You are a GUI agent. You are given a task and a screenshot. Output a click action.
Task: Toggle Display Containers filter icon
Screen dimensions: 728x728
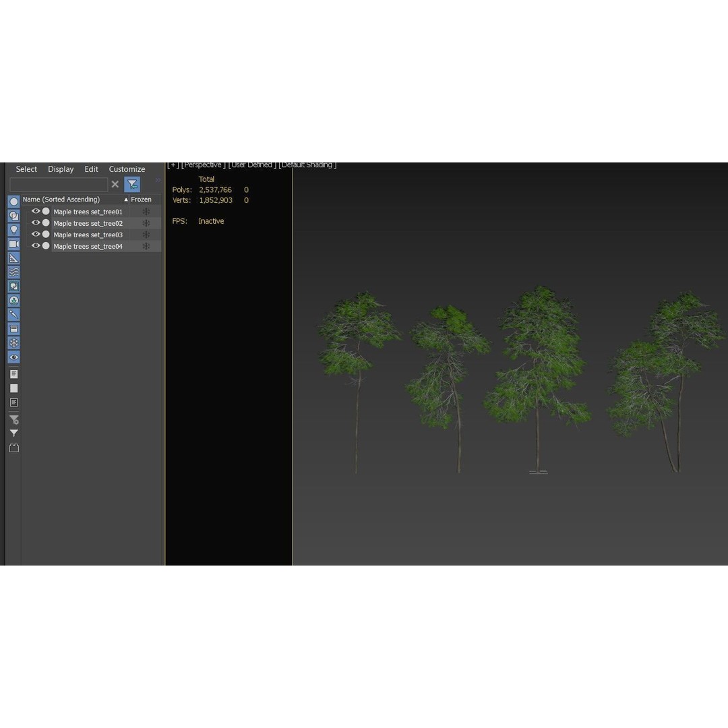point(14,329)
